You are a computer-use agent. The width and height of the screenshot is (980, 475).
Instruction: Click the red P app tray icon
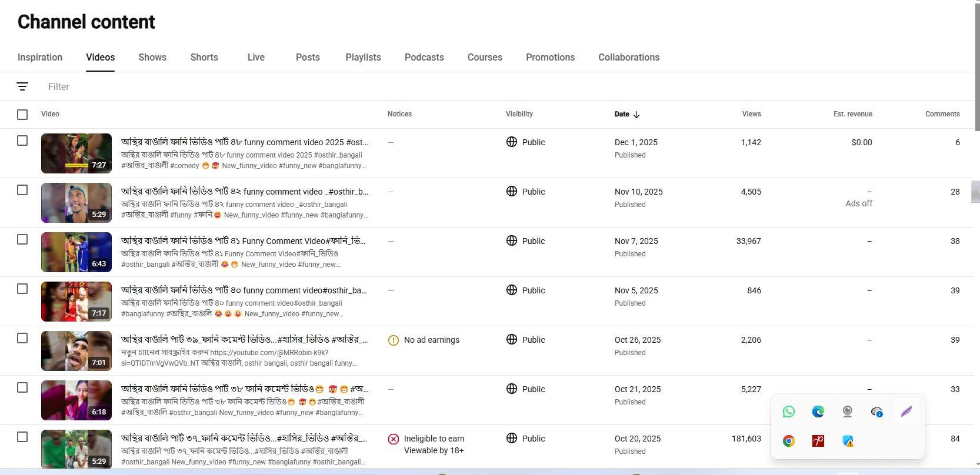click(x=818, y=441)
